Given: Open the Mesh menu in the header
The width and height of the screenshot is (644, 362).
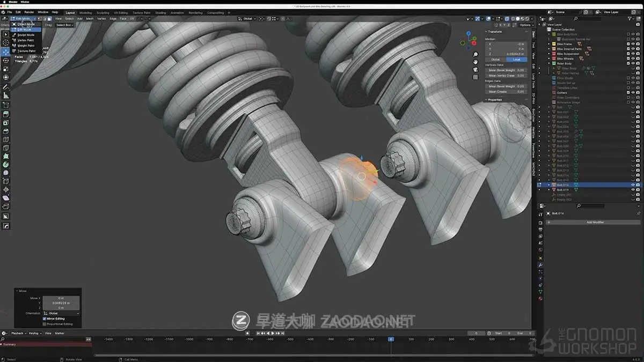Looking at the screenshot, I should 90,18.
